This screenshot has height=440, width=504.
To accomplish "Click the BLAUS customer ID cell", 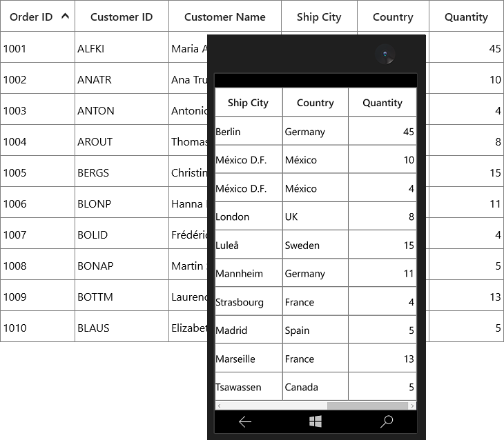I will pos(122,327).
